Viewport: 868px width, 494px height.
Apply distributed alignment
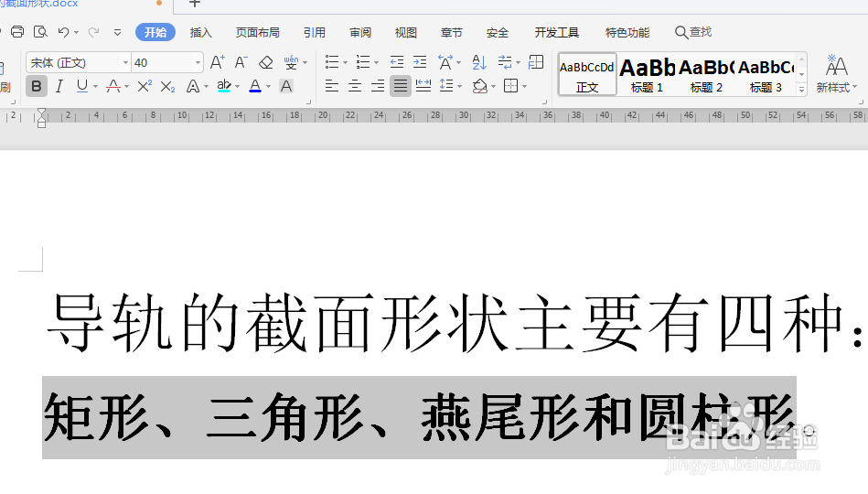point(423,86)
